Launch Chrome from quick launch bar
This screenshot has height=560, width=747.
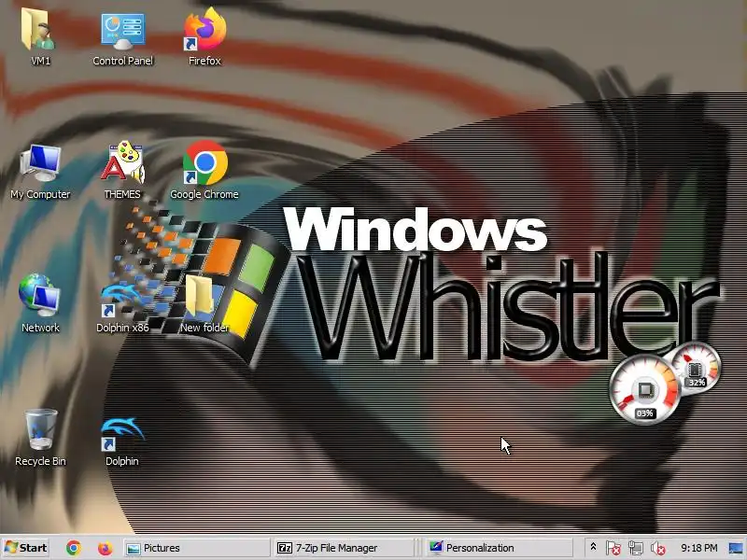point(74,548)
